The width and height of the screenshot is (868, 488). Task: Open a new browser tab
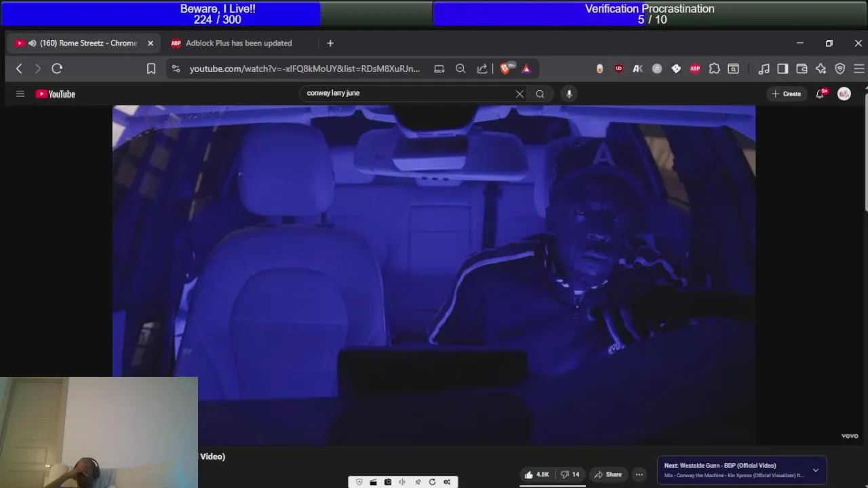point(330,43)
